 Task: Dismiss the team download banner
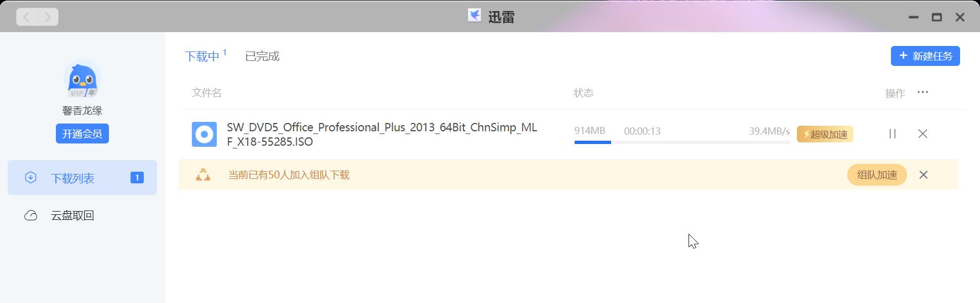coord(924,175)
